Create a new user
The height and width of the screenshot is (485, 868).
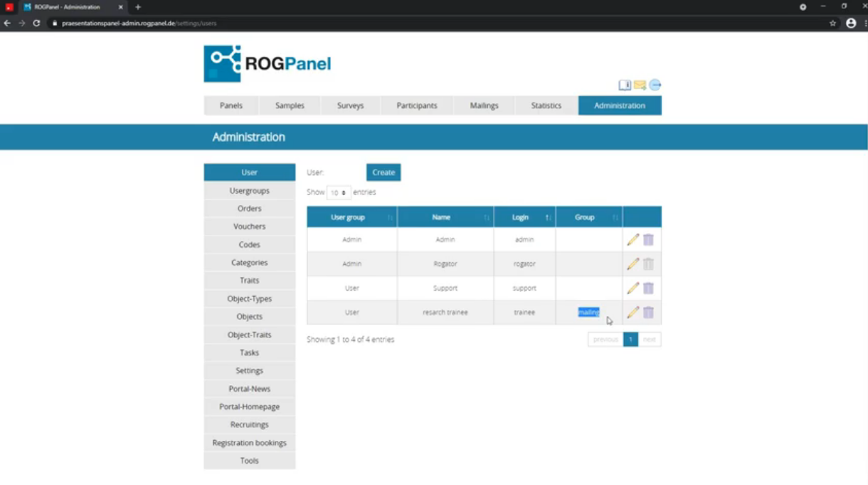click(383, 172)
